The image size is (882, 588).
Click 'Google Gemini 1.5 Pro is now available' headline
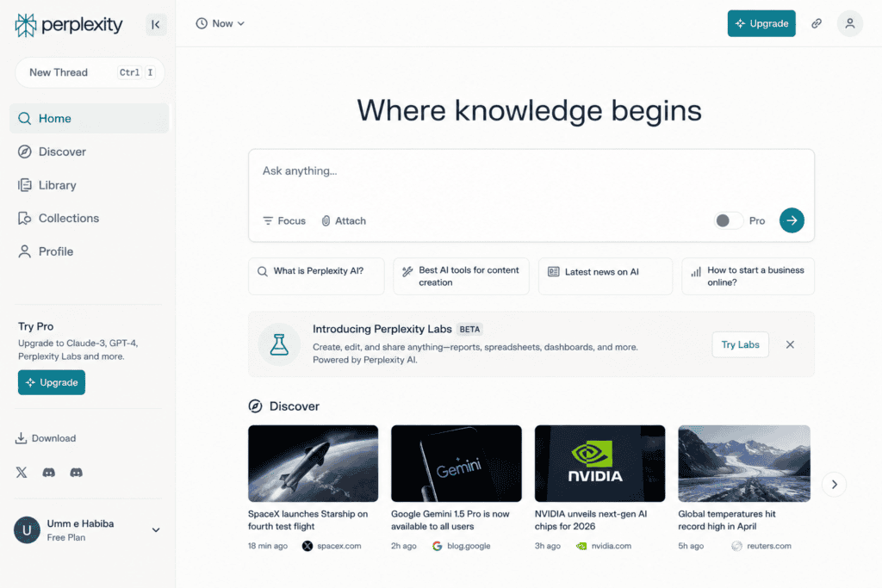tap(450, 520)
